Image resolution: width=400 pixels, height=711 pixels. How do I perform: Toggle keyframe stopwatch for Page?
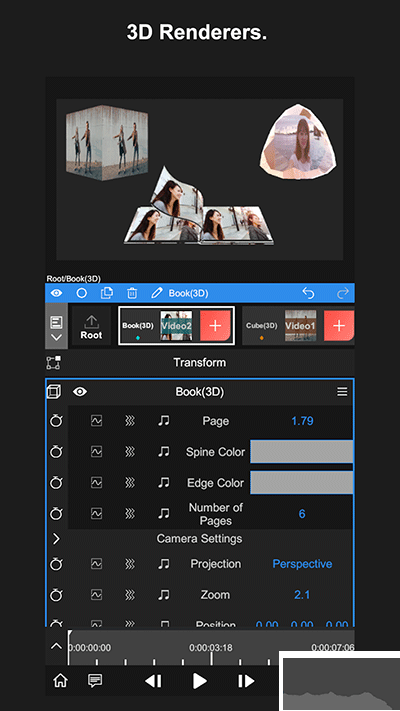click(56, 421)
